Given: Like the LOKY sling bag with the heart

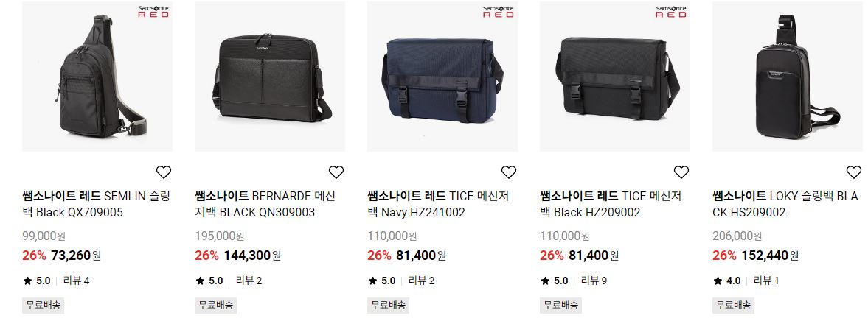Looking at the screenshot, I should pos(853,172).
